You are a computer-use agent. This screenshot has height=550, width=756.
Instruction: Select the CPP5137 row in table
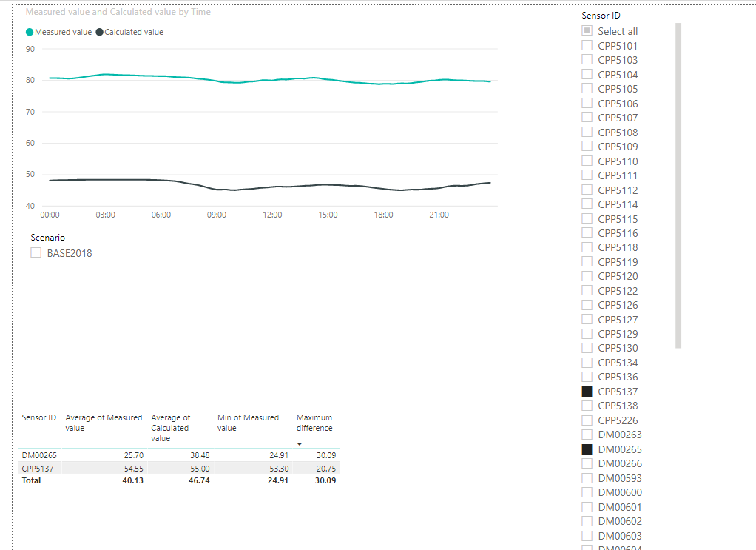179,468
